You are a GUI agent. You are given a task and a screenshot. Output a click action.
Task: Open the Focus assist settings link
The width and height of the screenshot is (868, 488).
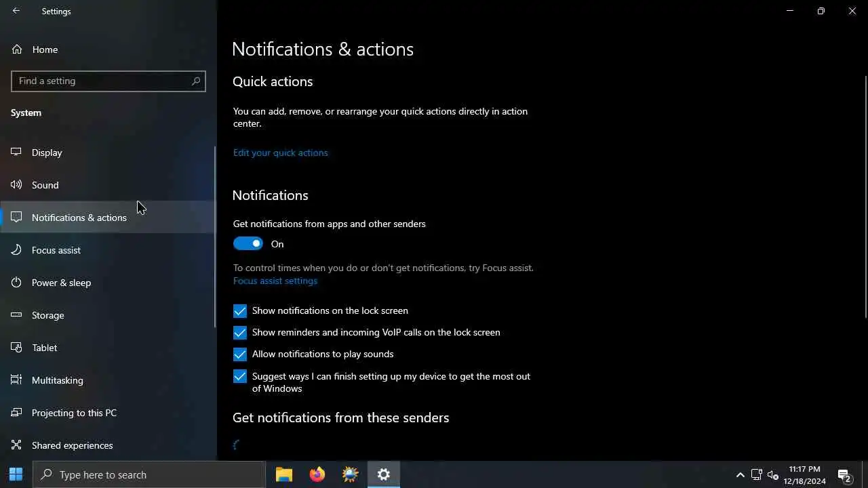click(275, 281)
